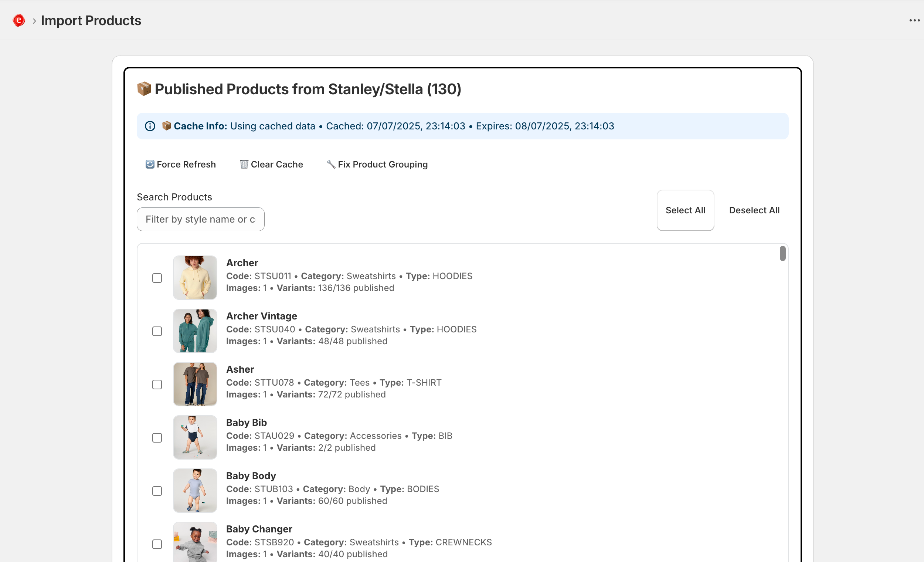This screenshot has width=924, height=562.
Task: Click the Code: STUB103 details line
Action: (x=333, y=489)
